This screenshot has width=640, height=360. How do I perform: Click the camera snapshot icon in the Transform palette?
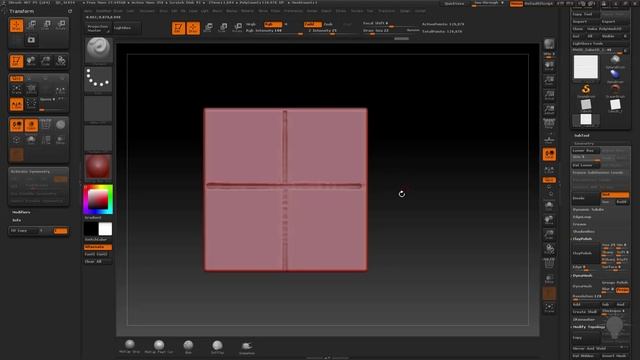coord(31,40)
